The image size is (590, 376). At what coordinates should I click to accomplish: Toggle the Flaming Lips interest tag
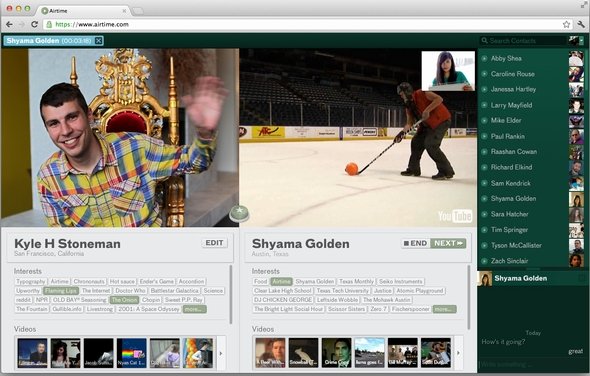pyautogui.click(x=61, y=291)
